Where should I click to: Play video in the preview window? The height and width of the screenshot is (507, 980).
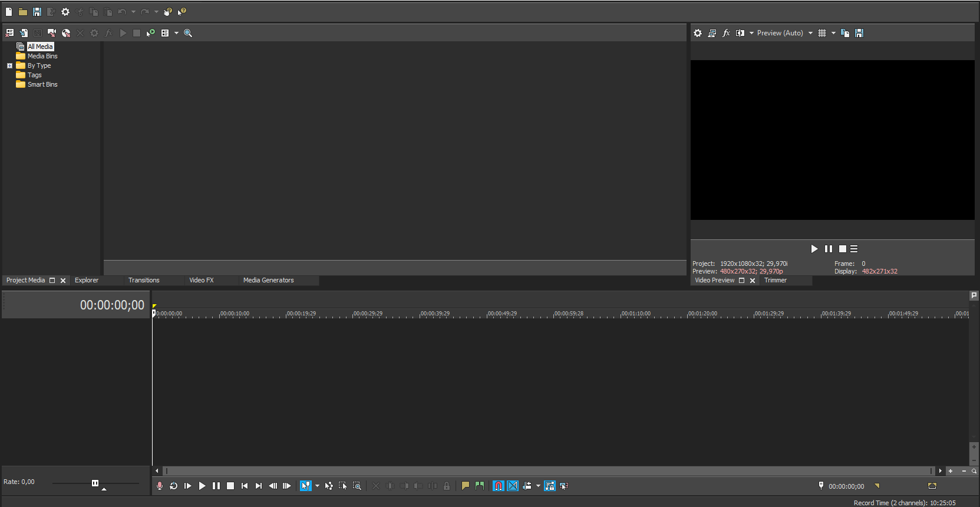pyautogui.click(x=814, y=249)
